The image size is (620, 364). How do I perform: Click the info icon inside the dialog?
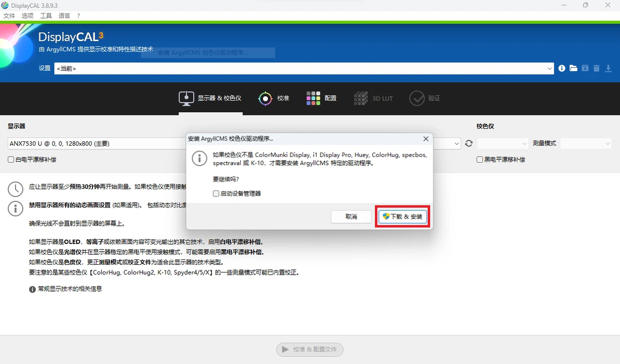tap(199, 159)
